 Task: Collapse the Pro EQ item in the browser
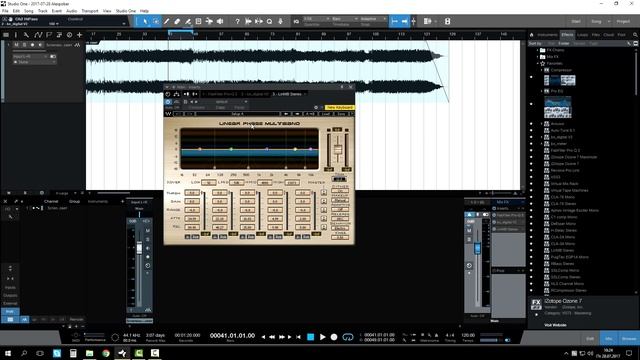click(x=542, y=91)
